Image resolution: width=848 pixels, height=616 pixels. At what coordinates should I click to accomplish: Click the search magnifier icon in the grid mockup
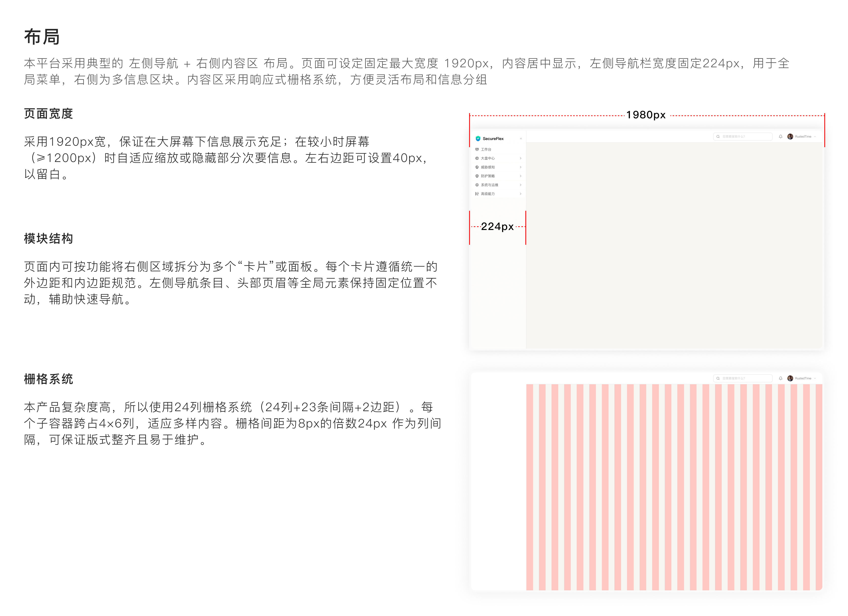click(718, 378)
